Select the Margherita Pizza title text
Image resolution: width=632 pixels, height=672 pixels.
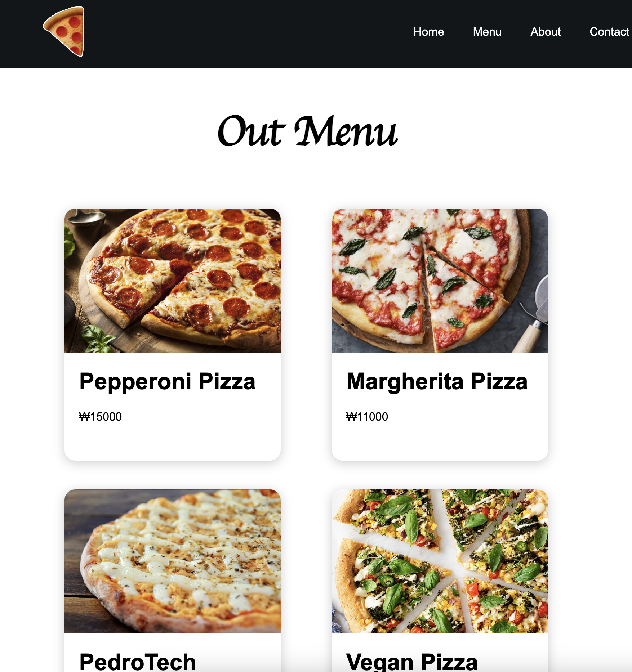[437, 382]
